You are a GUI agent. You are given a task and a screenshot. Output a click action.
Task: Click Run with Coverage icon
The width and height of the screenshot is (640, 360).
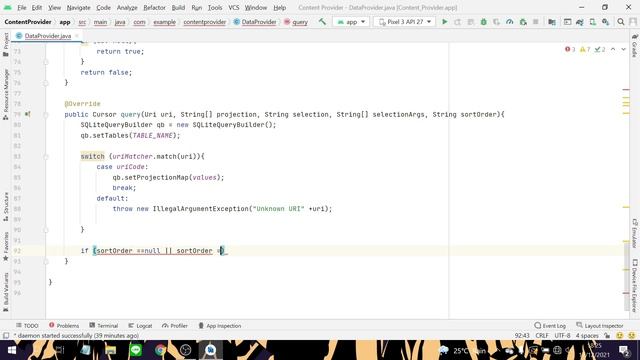[496, 22]
